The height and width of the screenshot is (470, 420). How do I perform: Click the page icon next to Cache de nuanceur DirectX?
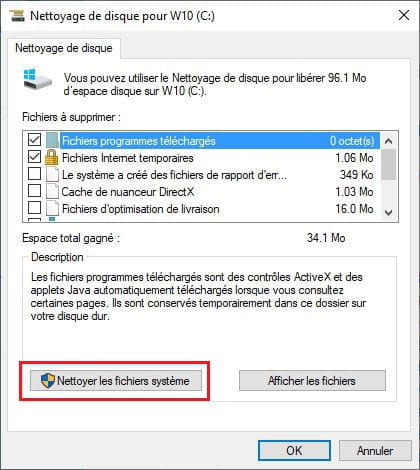(x=52, y=192)
